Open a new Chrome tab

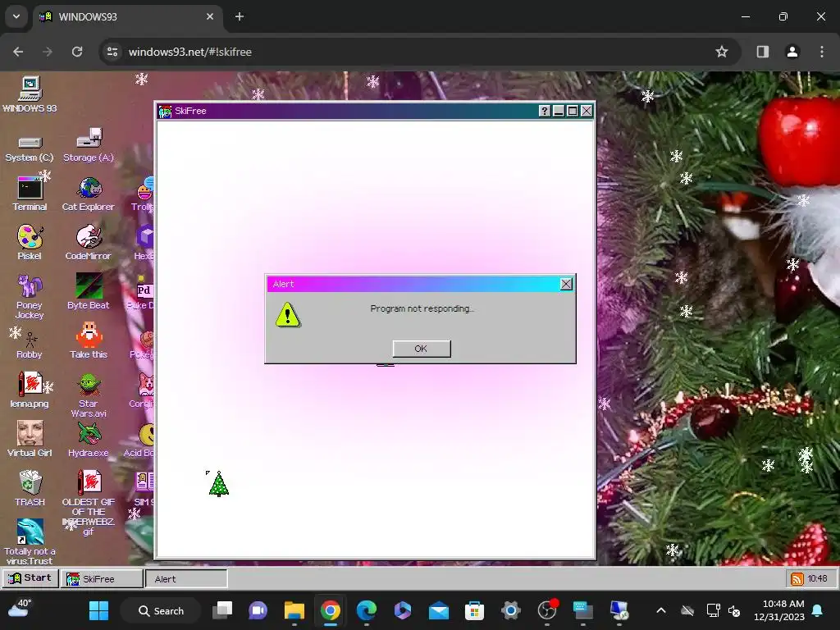[x=240, y=16]
